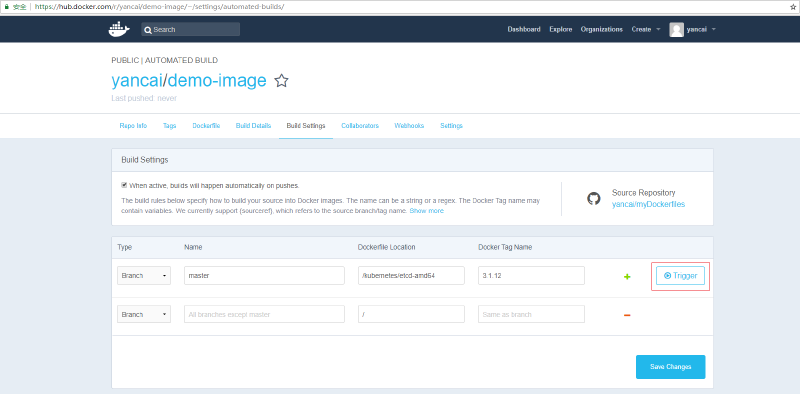The image size is (800, 394).
Task: Bookmark page with address bar star
Action: (793, 7)
